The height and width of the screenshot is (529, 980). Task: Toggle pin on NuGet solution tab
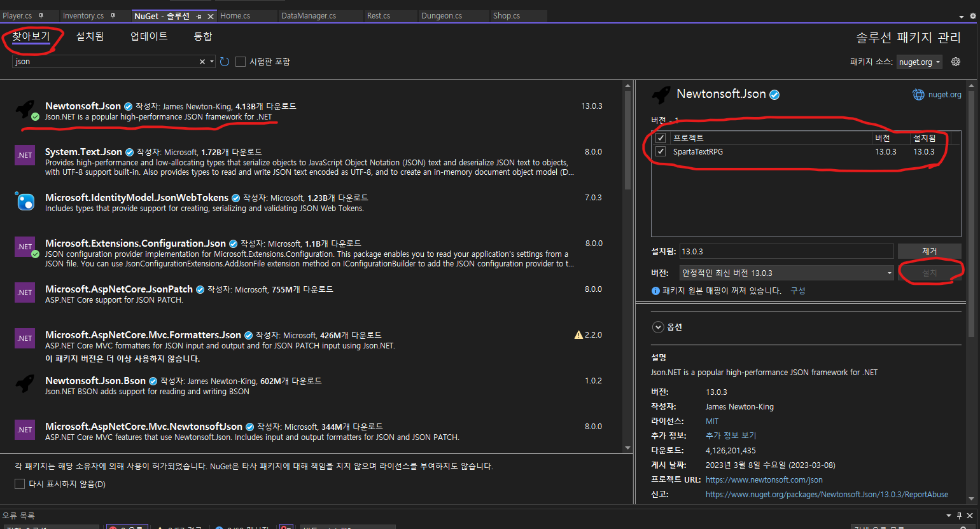tap(199, 16)
